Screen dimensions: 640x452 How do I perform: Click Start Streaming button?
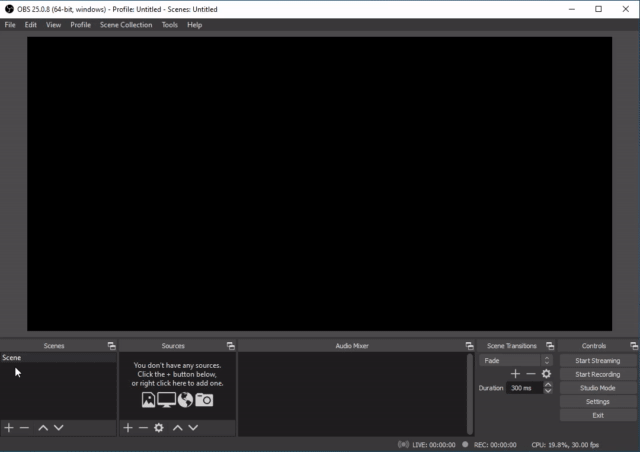[x=598, y=361]
